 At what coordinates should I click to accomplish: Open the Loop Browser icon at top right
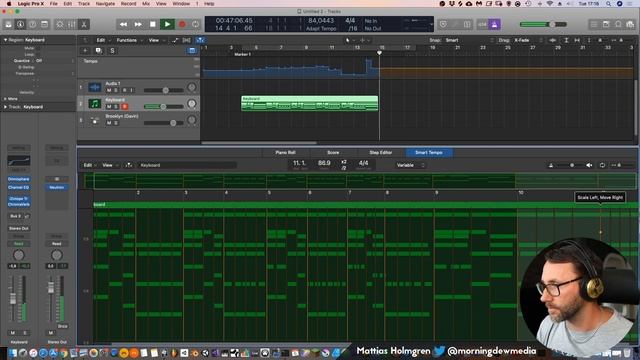[618, 24]
